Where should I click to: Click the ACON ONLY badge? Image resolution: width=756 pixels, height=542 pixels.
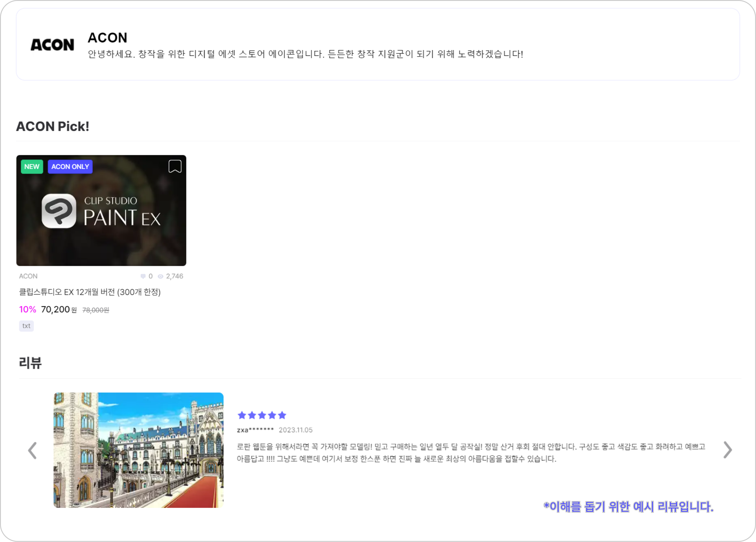tap(70, 167)
